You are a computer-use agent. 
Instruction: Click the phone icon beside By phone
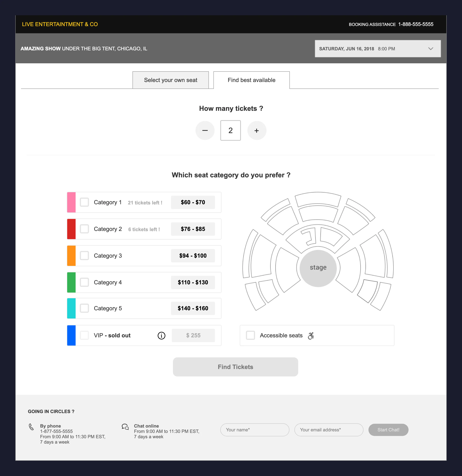point(31,427)
